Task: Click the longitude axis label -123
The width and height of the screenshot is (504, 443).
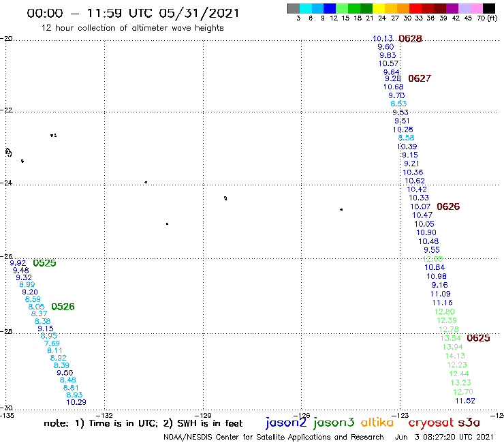Action: (x=400, y=415)
